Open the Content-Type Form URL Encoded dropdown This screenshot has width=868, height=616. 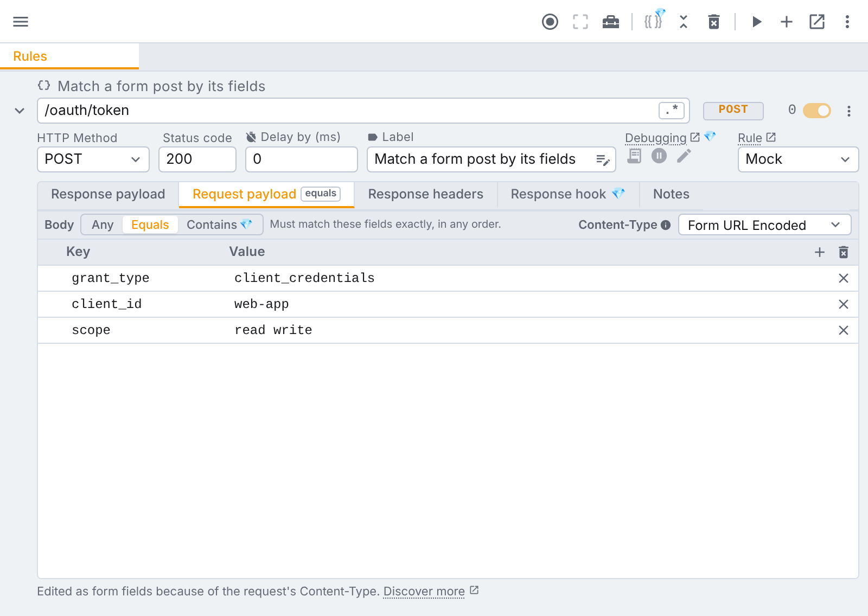tap(764, 225)
